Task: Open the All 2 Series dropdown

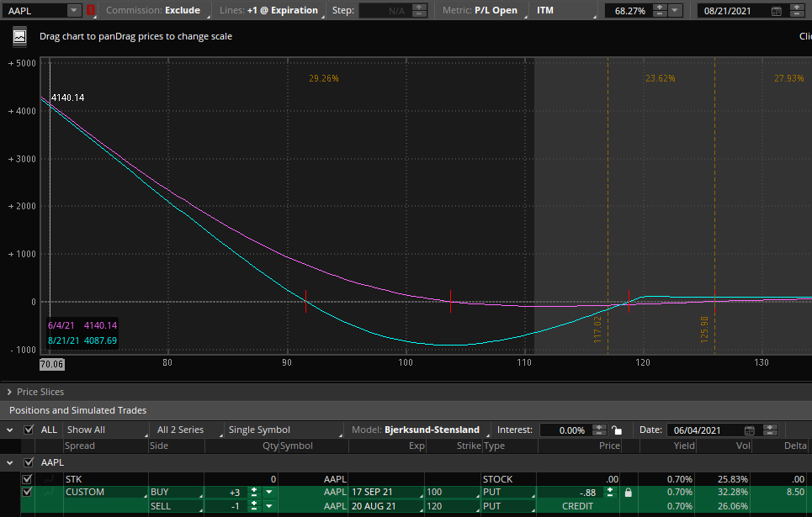Action: [187, 430]
